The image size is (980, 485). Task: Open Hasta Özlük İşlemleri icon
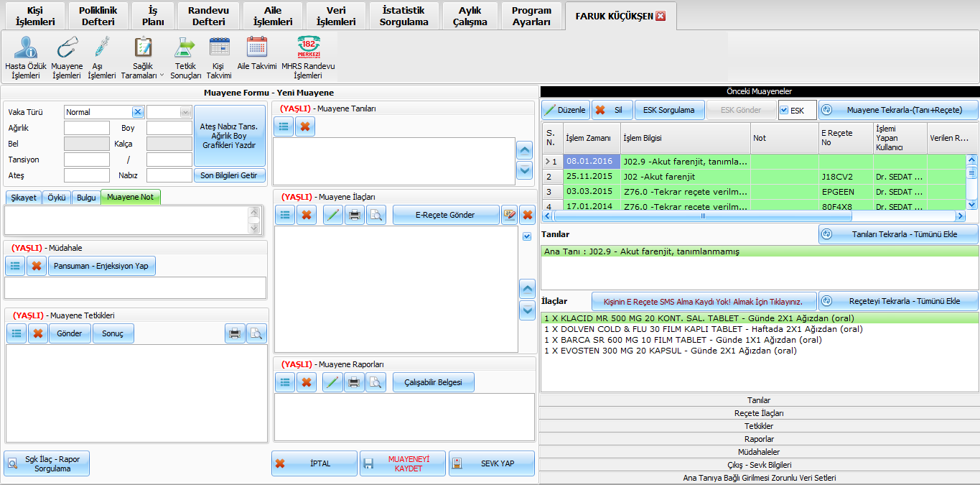[x=26, y=49]
